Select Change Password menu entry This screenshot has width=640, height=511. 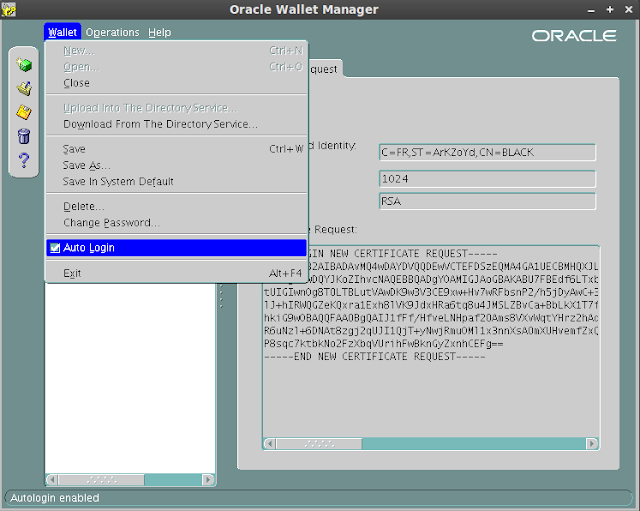(x=176, y=223)
